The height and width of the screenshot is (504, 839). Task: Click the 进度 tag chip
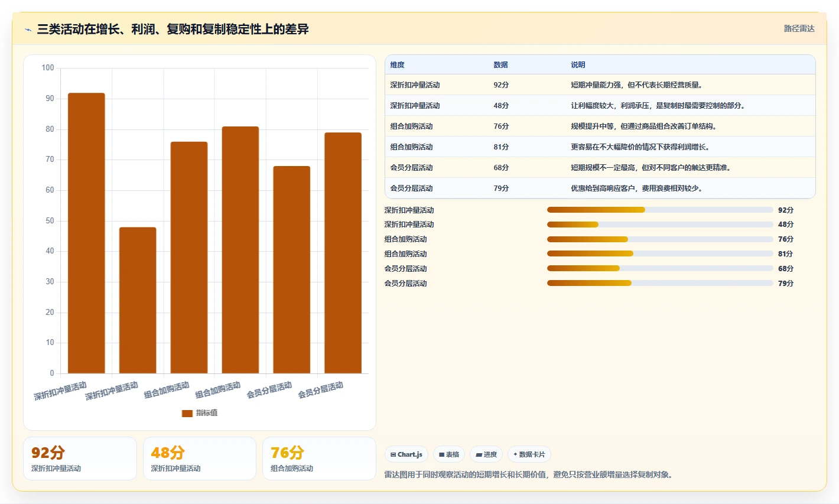[x=486, y=454]
